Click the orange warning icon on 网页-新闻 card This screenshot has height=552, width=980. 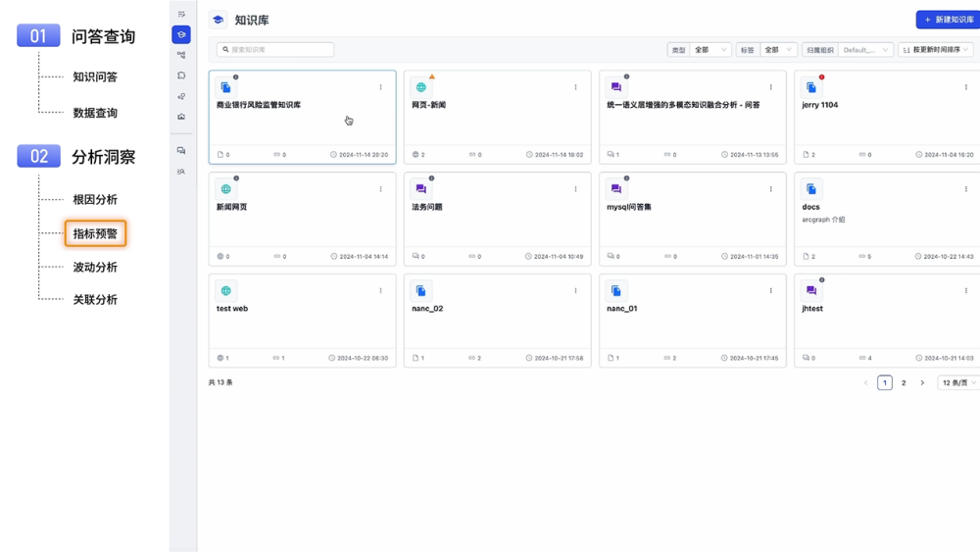coord(431,76)
